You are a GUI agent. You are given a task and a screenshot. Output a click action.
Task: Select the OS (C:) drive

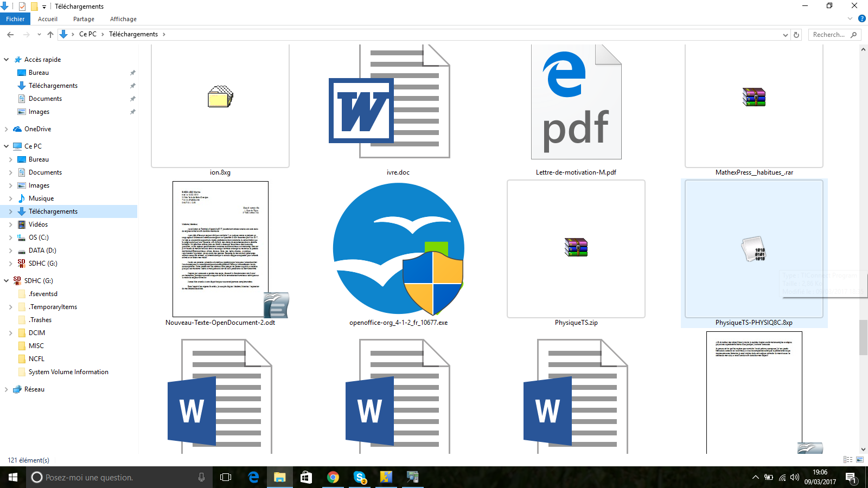coord(39,237)
